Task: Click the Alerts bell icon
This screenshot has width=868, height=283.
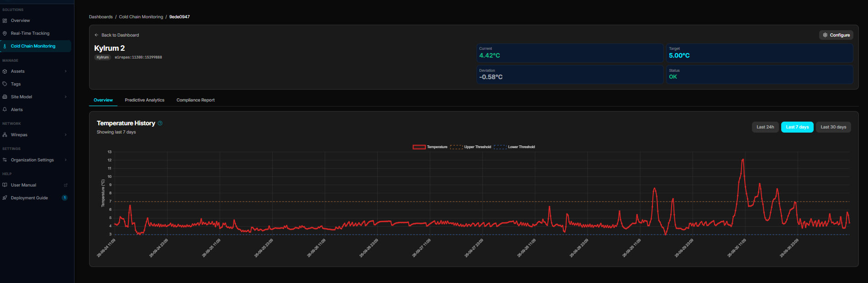Action: coord(5,110)
